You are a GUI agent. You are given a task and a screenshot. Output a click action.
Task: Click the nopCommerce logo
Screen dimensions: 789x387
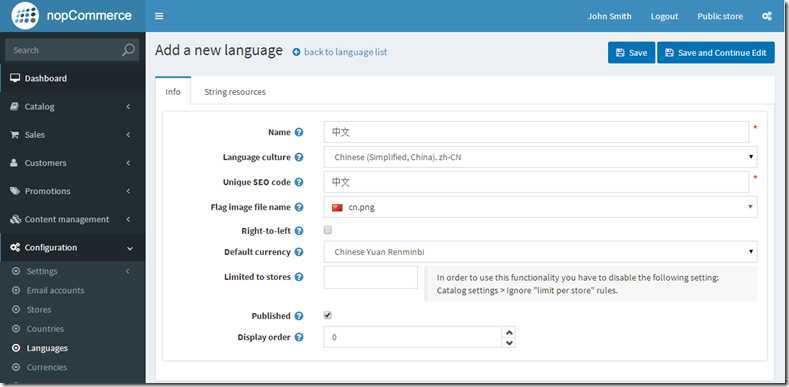pos(73,16)
